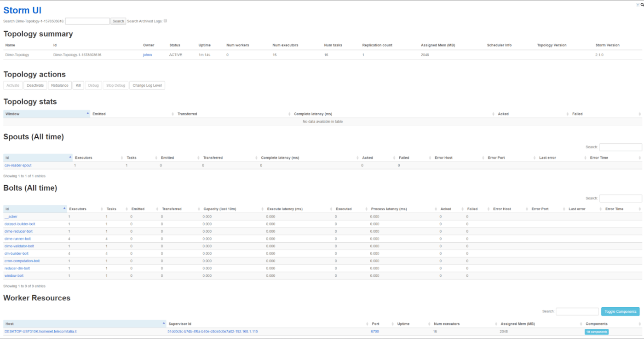Sort Spouts table by Id column
The image size is (644, 339).
[38, 158]
